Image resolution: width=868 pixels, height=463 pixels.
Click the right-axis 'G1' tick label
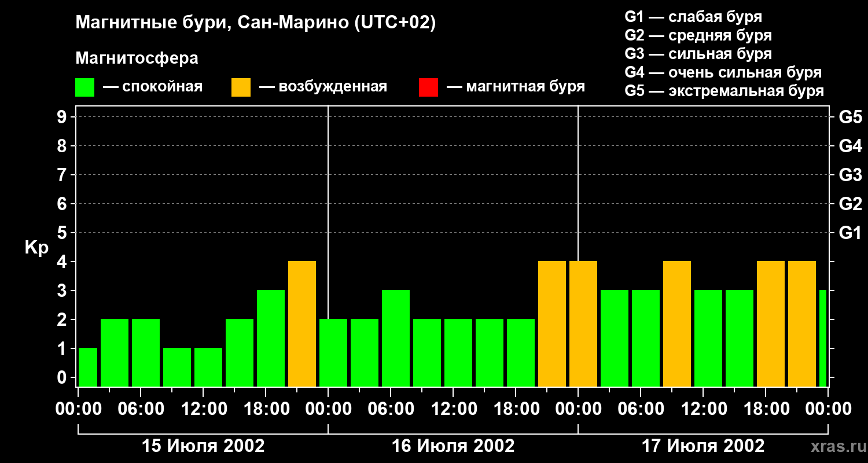850,233
